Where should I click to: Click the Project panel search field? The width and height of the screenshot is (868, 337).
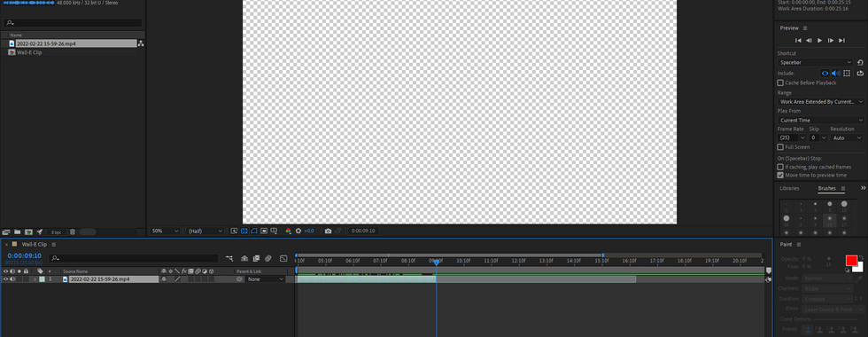point(73,23)
